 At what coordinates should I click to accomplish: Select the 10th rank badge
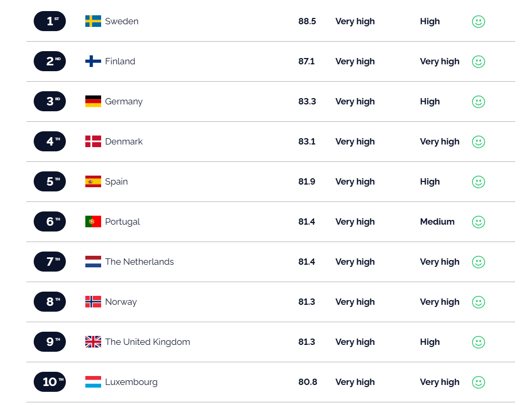tap(50, 382)
